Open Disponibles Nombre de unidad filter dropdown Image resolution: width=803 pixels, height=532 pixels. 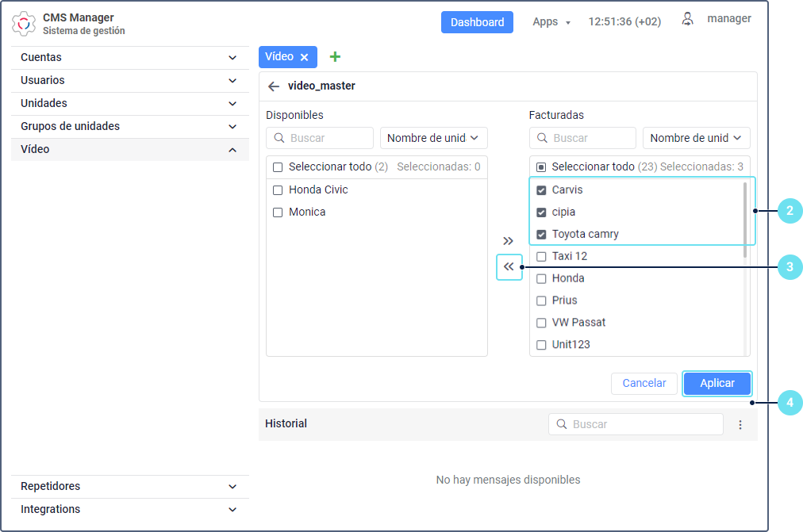tap(433, 138)
